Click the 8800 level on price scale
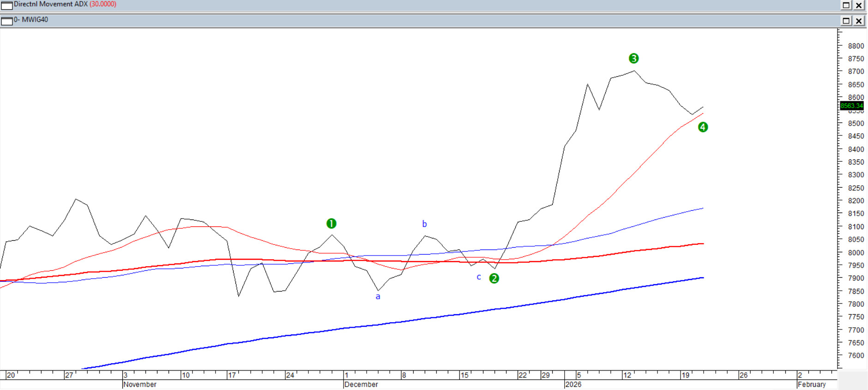The image size is (868, 390). point(856,46)
